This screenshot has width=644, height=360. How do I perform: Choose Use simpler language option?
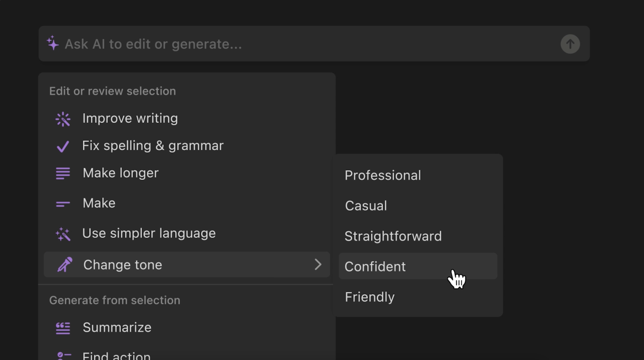[149, 233]
